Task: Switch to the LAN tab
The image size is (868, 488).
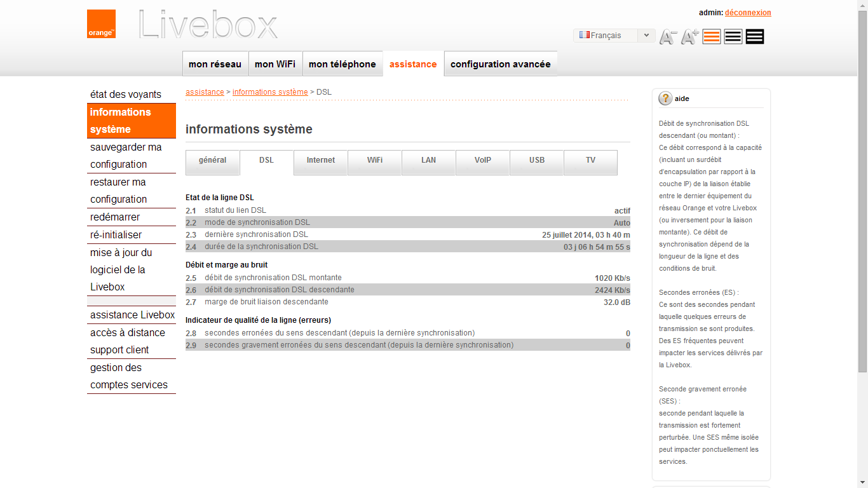Action: pos(428,162)
